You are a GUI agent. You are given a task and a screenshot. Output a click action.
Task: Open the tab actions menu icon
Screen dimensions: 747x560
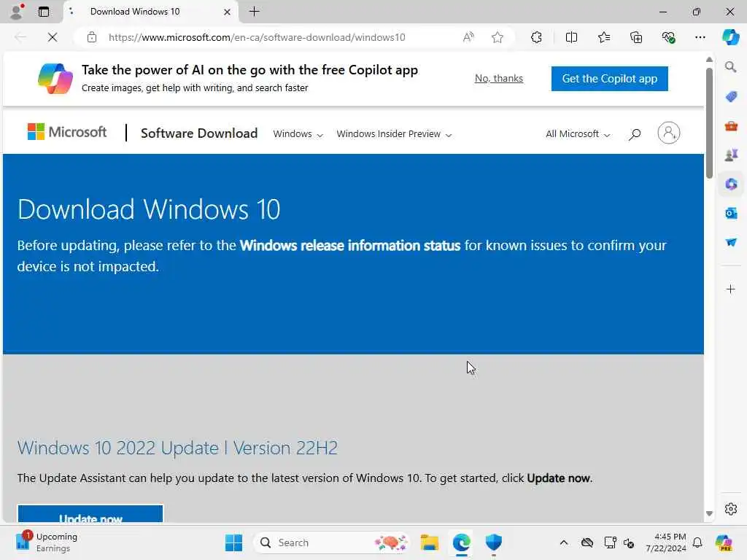[x=43, y=12]
